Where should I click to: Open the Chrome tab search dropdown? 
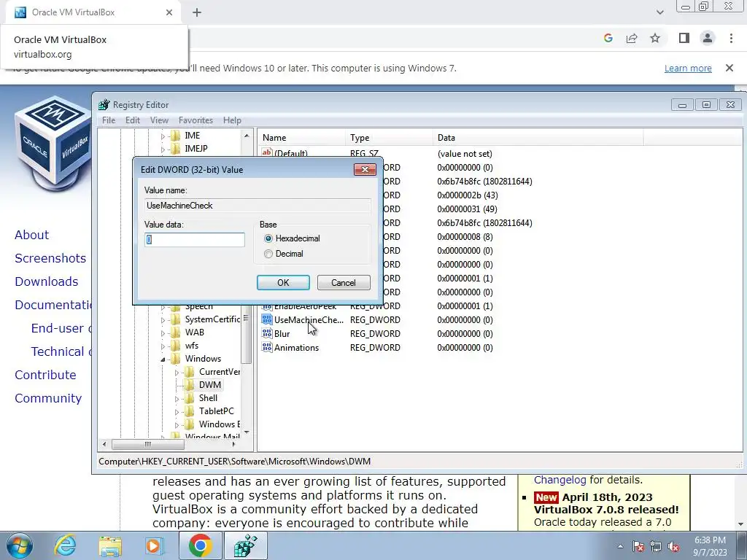[659, 12]
